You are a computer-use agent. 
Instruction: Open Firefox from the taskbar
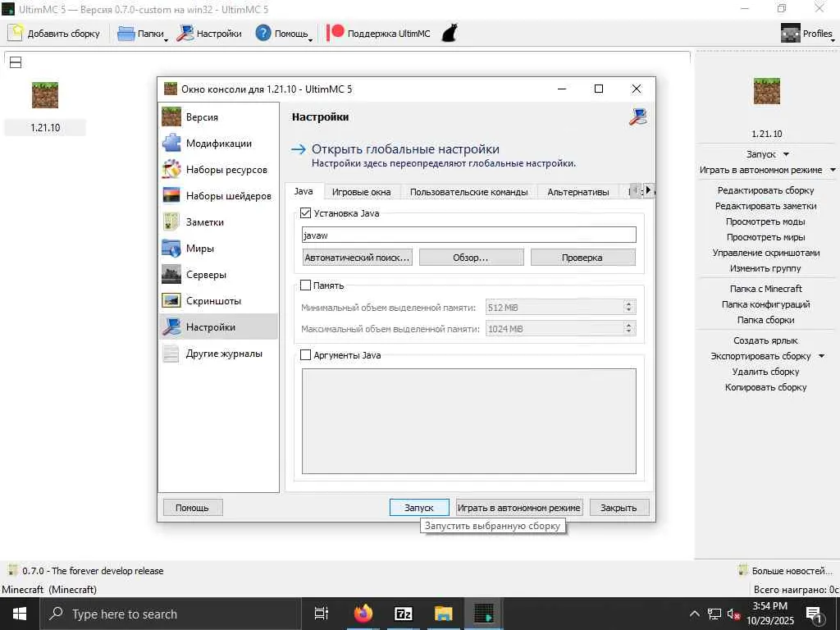pyautogui.click(x=363, y=614)
